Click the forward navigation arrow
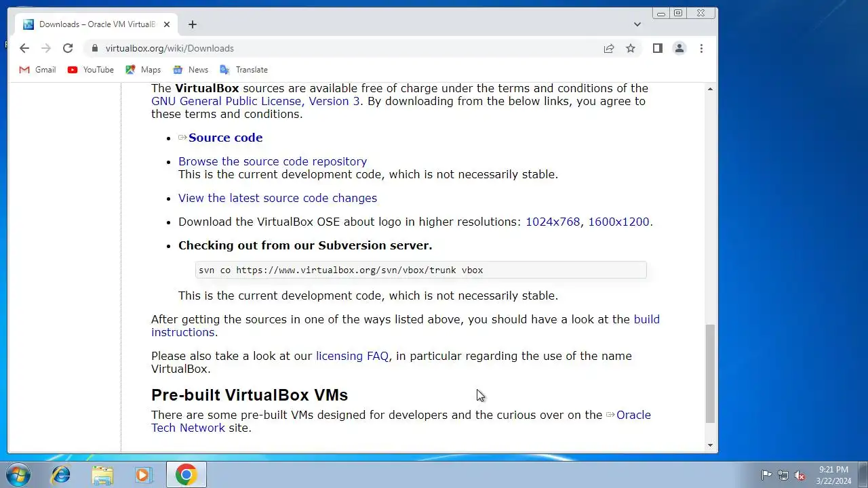 pos(46,48)
